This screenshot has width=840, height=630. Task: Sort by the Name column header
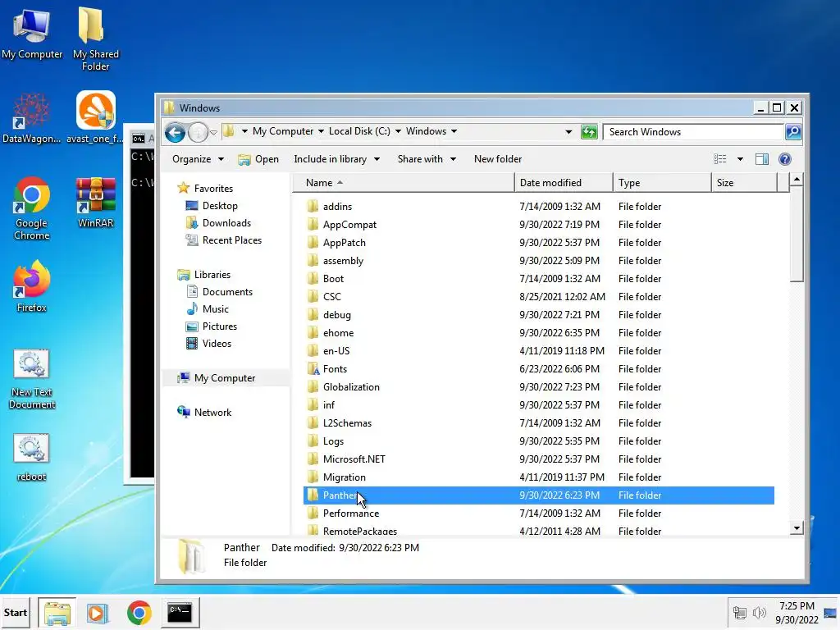[404, 183]
